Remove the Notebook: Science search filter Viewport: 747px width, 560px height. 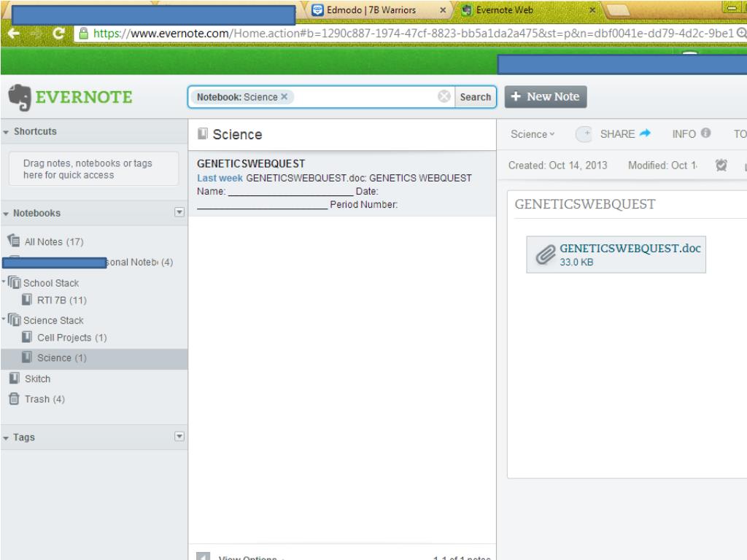click(285, 97)
